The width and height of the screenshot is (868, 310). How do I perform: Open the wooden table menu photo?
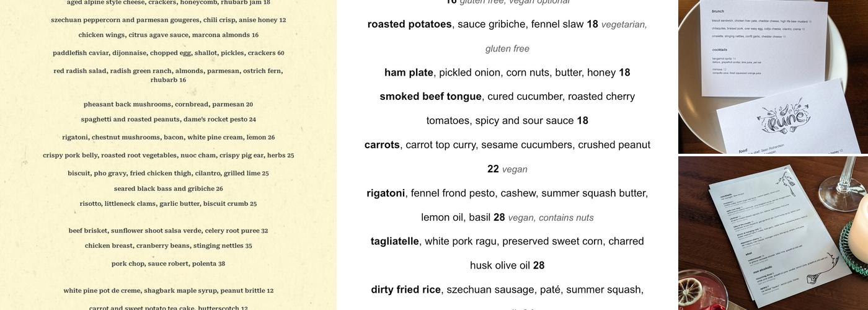[773, 233]
